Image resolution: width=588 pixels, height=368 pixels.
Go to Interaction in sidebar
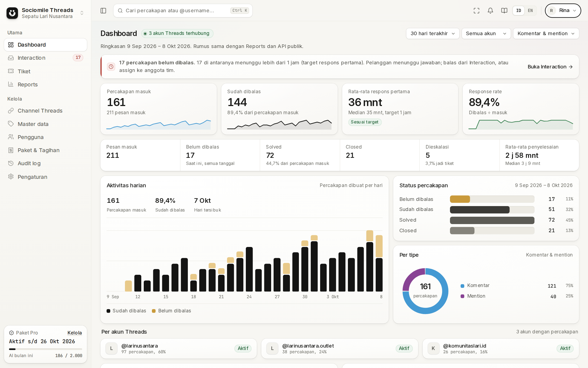[x=45, y=58]
